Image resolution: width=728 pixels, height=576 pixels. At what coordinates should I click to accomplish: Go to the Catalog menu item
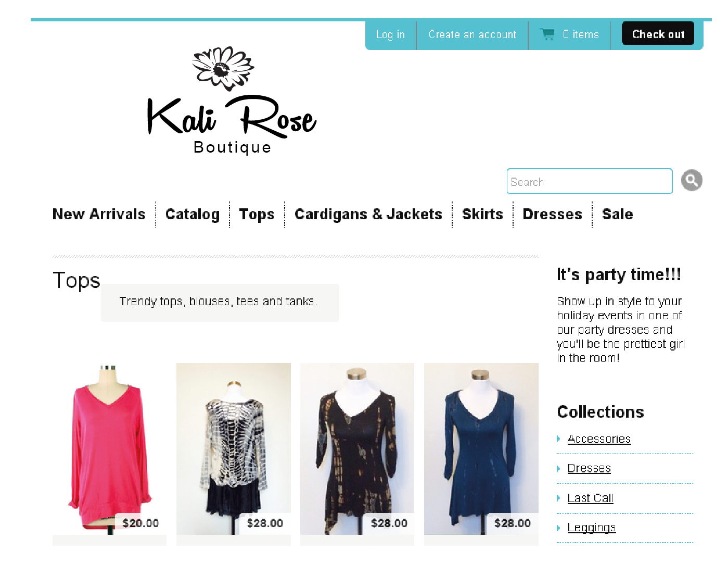click(x=192, y=214)
